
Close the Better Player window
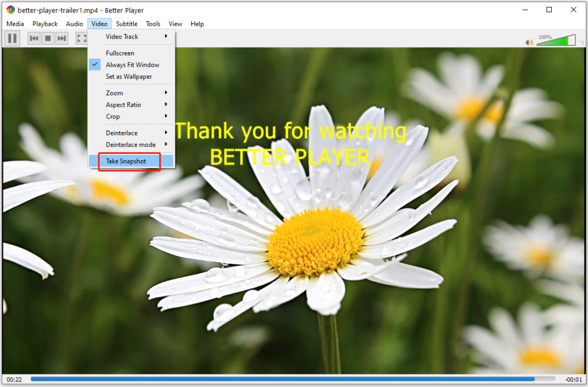click(x=574, y=10)
